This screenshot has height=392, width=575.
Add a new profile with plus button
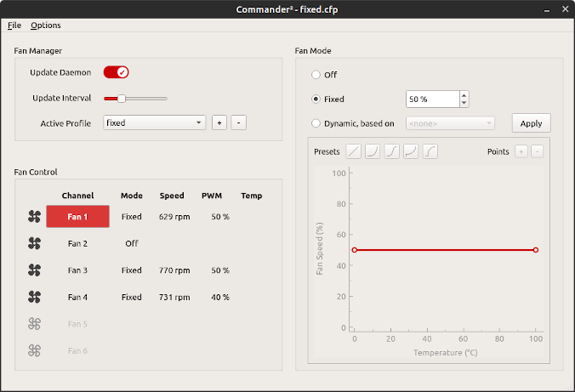219,122
